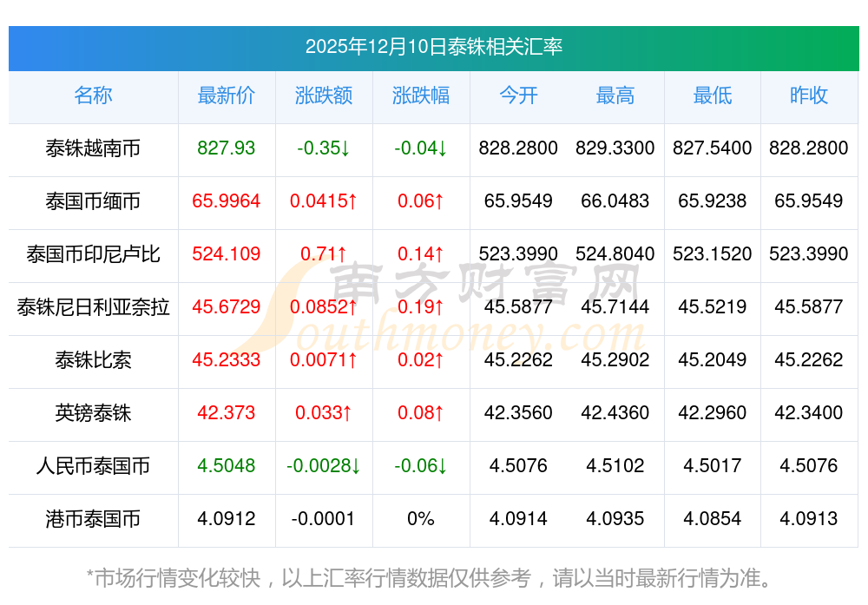Select the 泰铢越南币 row name
The image size is (868, 605).
[x=93, y=148]
